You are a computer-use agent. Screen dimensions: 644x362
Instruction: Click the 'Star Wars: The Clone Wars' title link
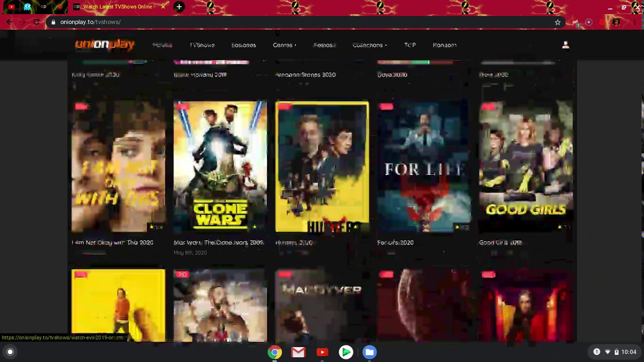[218, 242]
